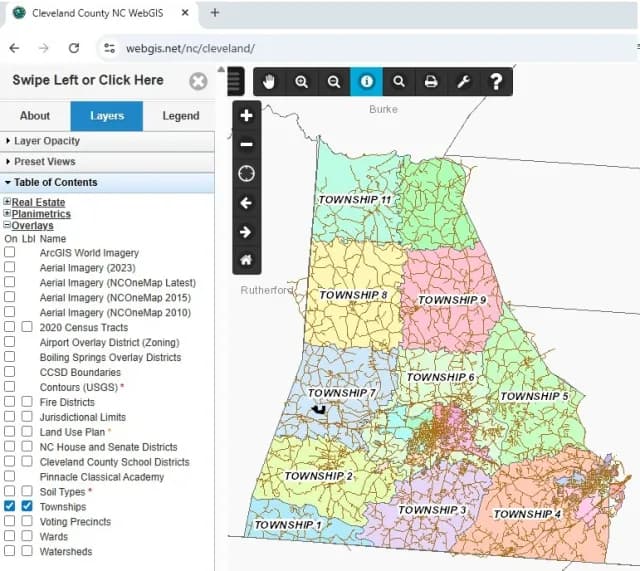This screenshot has height=571, width=640.
Task: Click Swipe Left or Click Here header
Action: tap(88, 80)
